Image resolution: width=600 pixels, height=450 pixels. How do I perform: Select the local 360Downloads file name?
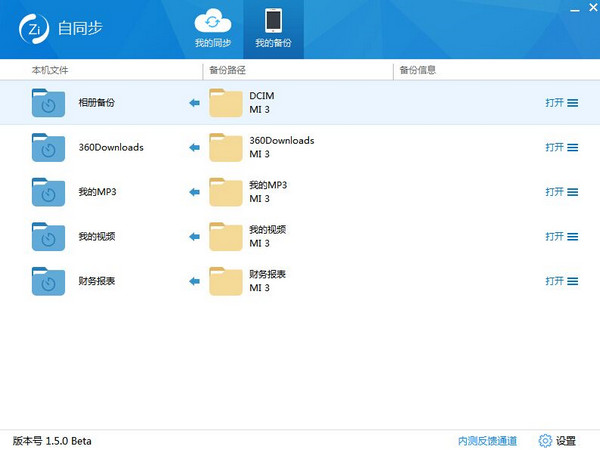[x=111, y=147]
